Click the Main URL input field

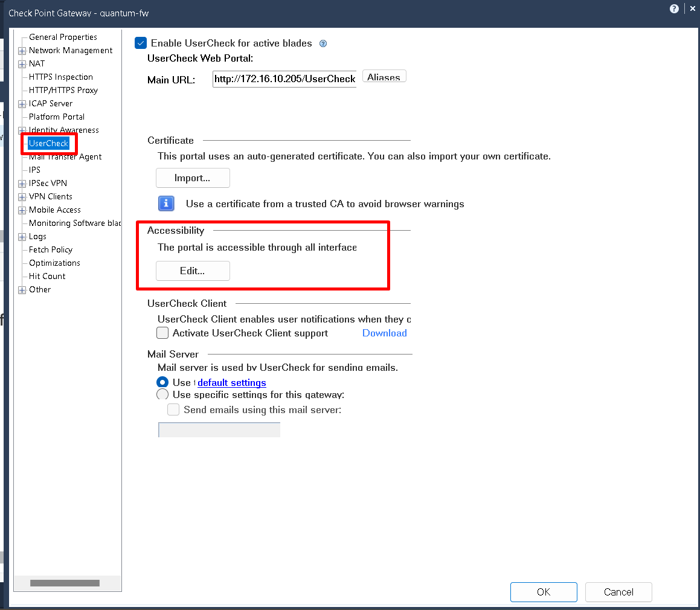[284, 79]
